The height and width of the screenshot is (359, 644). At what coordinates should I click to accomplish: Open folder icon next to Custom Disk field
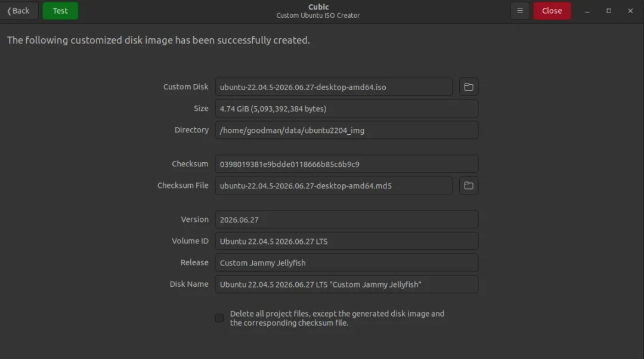tap(469, 87)
